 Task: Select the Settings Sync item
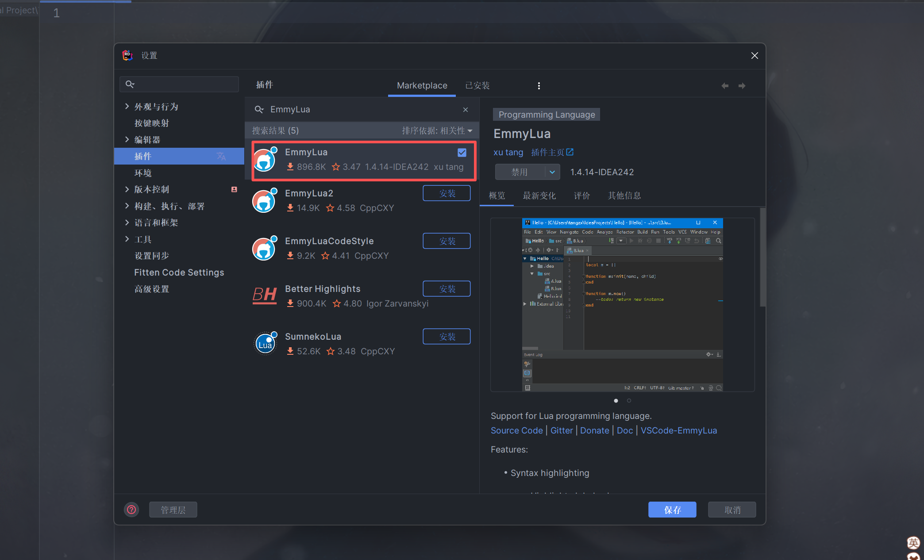pos(152,256)
